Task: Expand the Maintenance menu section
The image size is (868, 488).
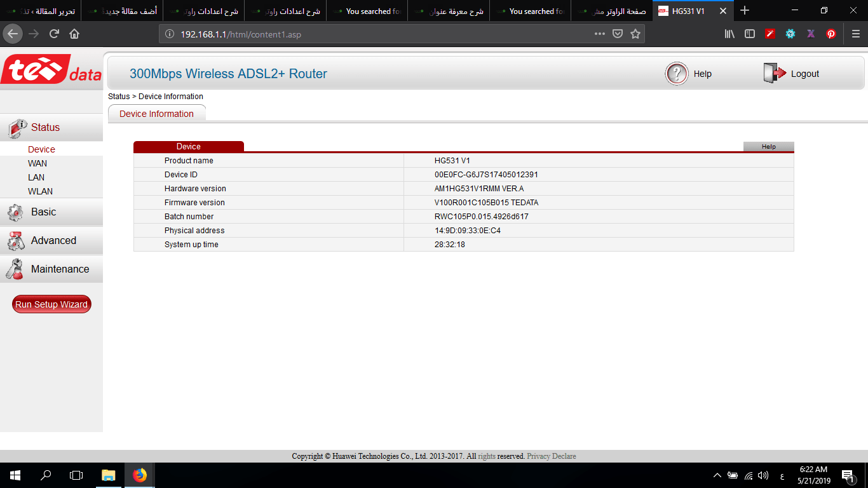Action: [x=51, y=269]
